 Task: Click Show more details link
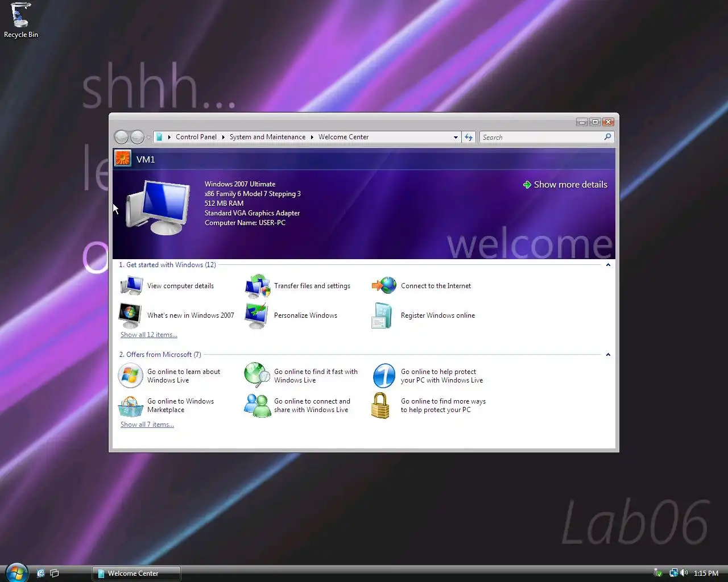tap(565, 185)
